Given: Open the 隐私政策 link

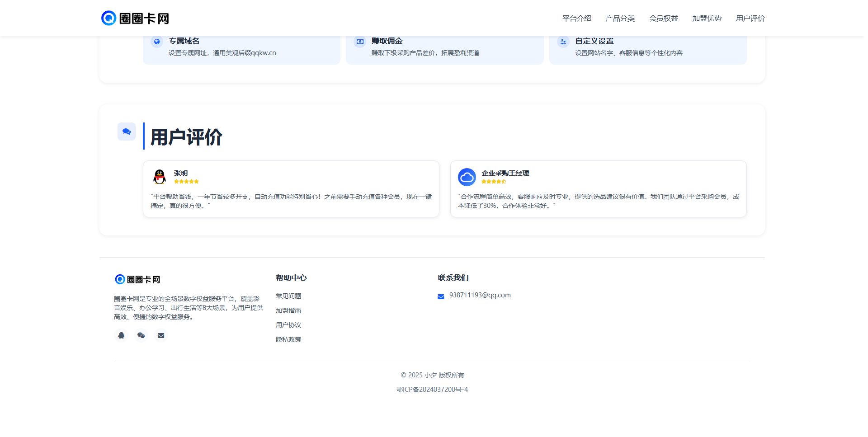Looking at the screenshot, I should click(x=289, y=339).
